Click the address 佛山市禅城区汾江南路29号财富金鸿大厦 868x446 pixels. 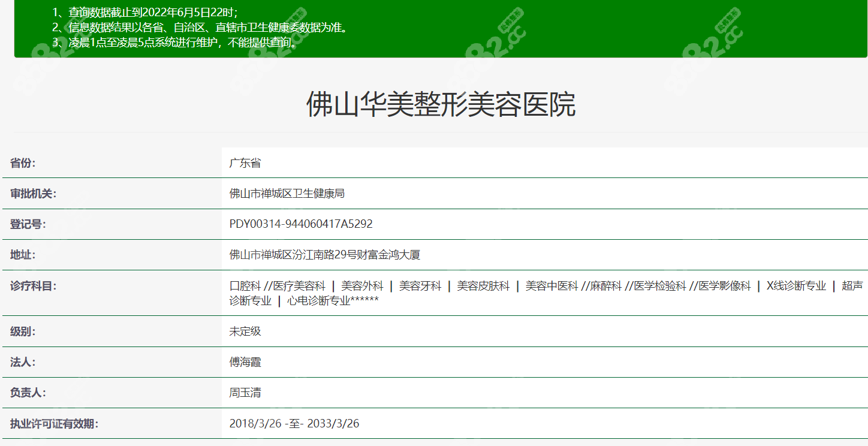pos(325,255)
